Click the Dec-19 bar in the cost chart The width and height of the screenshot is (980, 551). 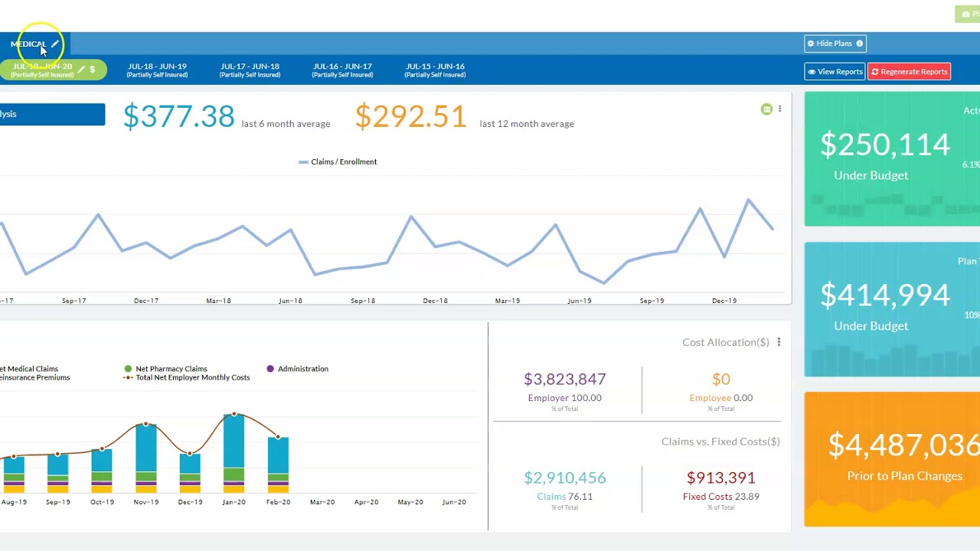pos(190,473)
